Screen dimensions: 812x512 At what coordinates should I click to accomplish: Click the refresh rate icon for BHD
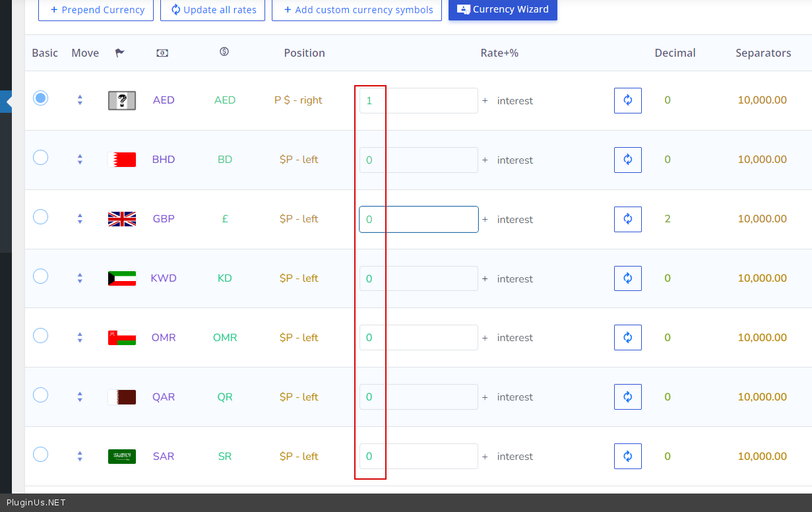(627, 160)
